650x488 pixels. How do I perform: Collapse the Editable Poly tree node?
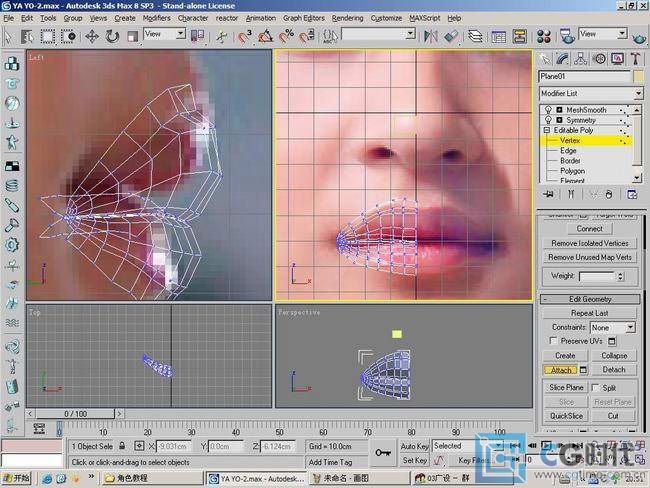pos(547,130)
